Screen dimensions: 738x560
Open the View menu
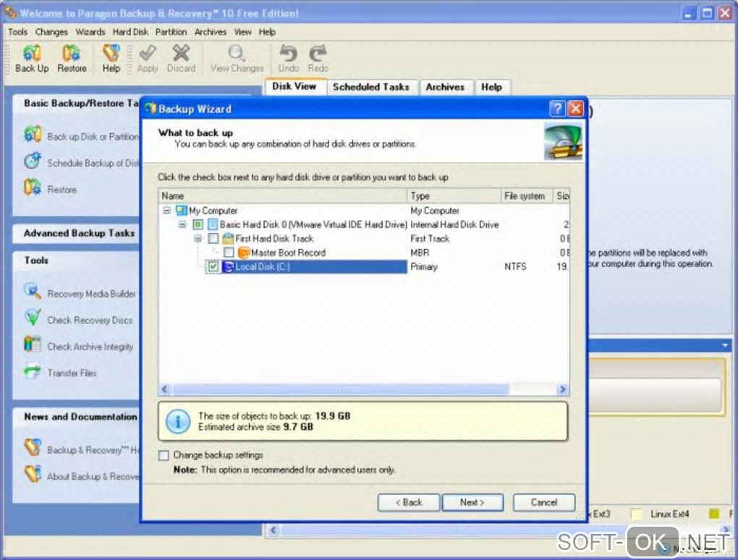coord(242,32)
